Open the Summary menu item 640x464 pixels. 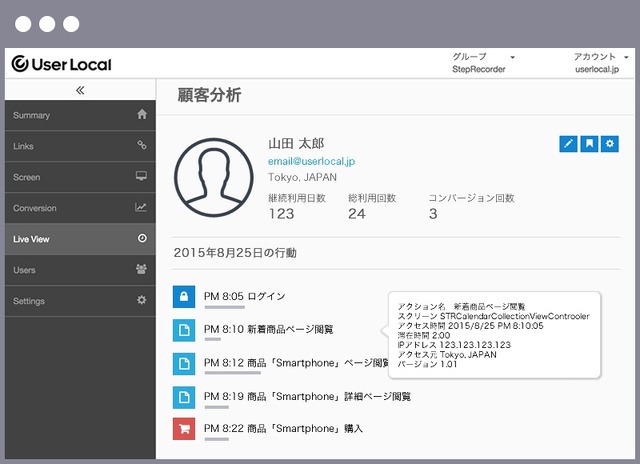point(80,115)
